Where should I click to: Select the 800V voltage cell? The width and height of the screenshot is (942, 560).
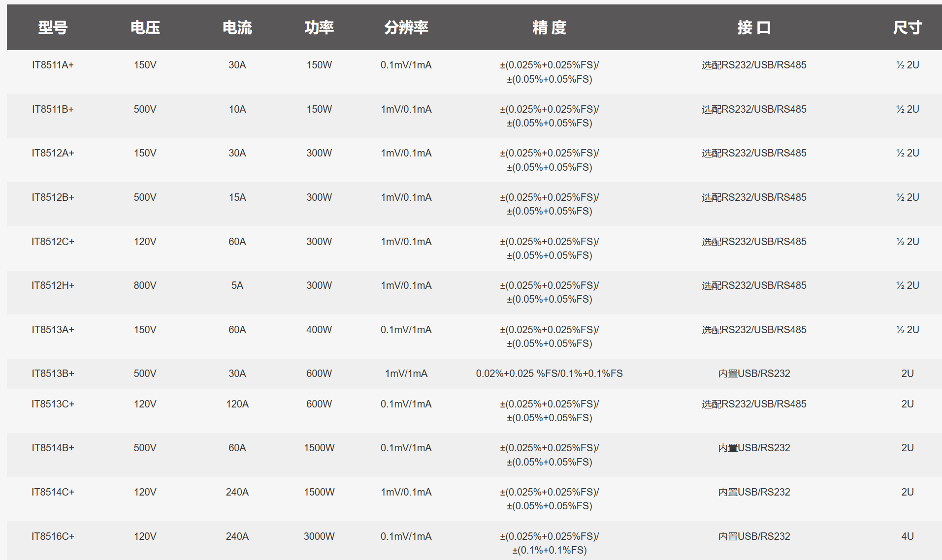[145, 285]
